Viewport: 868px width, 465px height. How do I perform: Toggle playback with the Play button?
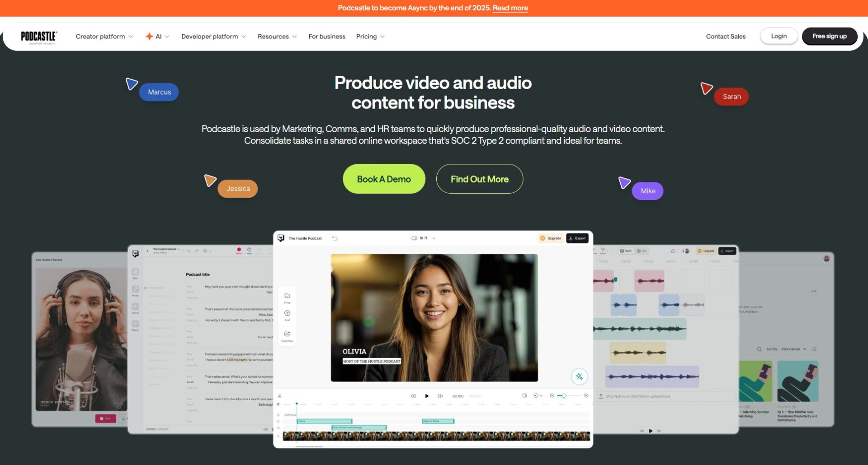click(x=427, y=396)
